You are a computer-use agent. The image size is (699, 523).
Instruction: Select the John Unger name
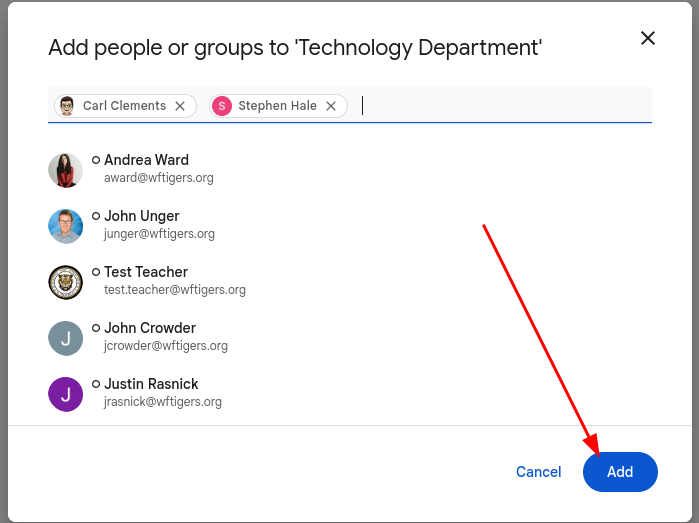[x=142, y=216]
